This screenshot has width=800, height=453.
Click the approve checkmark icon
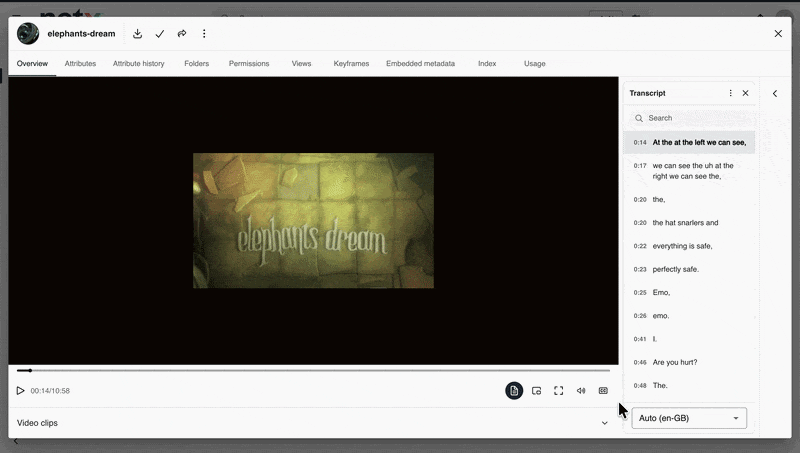[x=160, y=34]
